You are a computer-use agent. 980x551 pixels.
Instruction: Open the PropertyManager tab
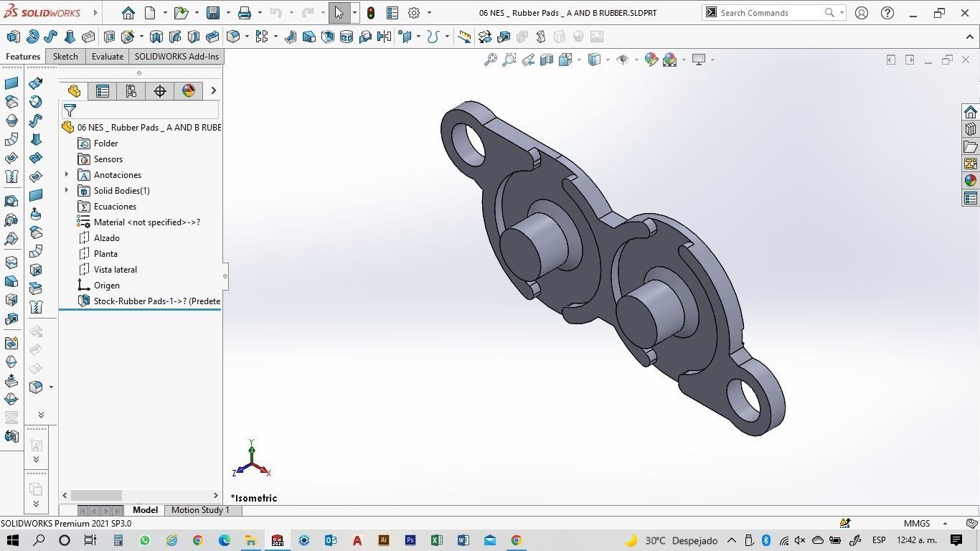[103, 90]
